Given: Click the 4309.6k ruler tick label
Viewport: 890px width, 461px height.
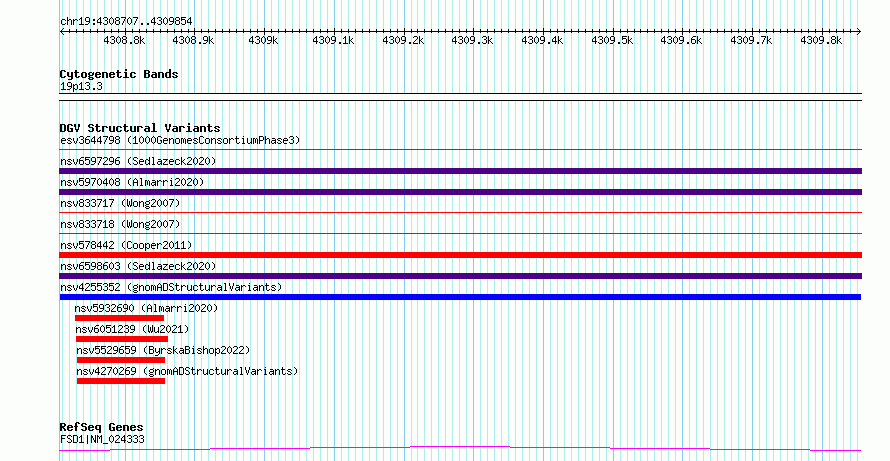Looking at the screenshot, I should (x=681, y=41).
